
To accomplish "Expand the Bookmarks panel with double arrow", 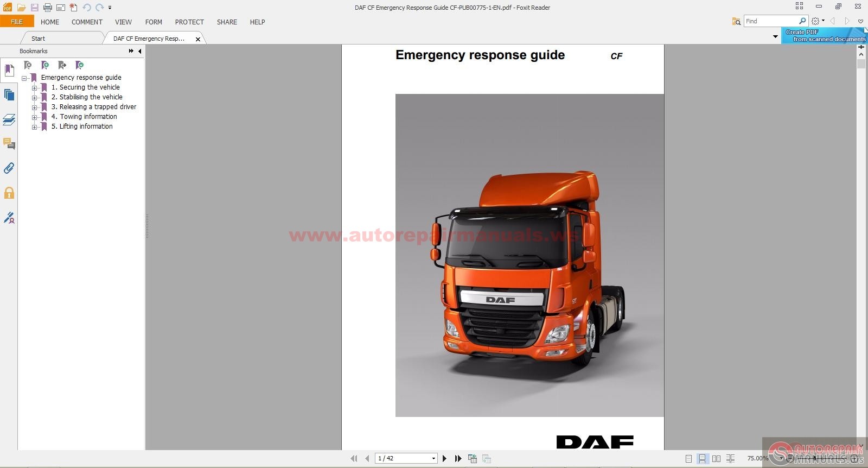I will 131,51.
